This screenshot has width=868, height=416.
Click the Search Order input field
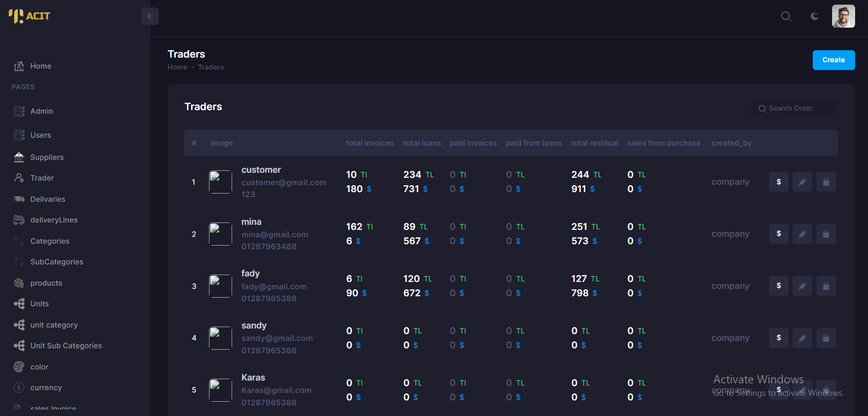click(795, 108)
